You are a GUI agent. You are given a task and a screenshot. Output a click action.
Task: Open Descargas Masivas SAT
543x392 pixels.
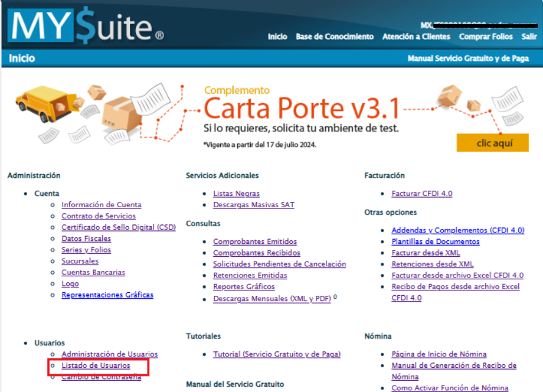254,205
